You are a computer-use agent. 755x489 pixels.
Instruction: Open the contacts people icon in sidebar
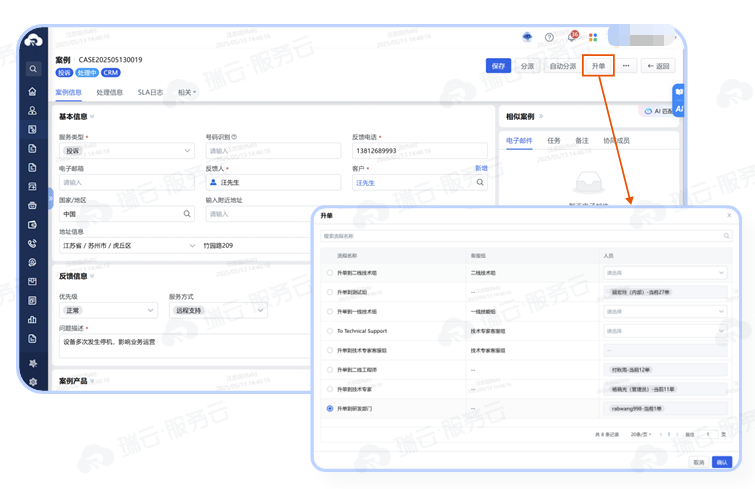[32, 110]
